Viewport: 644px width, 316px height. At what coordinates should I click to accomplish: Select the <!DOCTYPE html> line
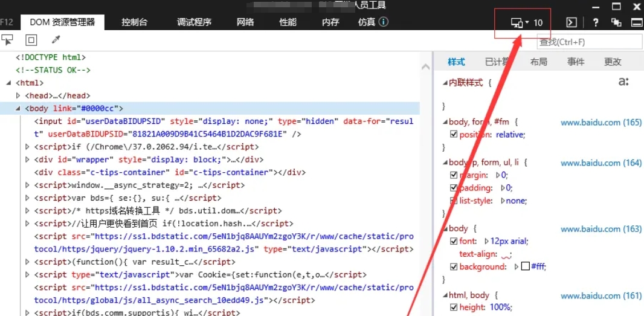coord(51,57)
